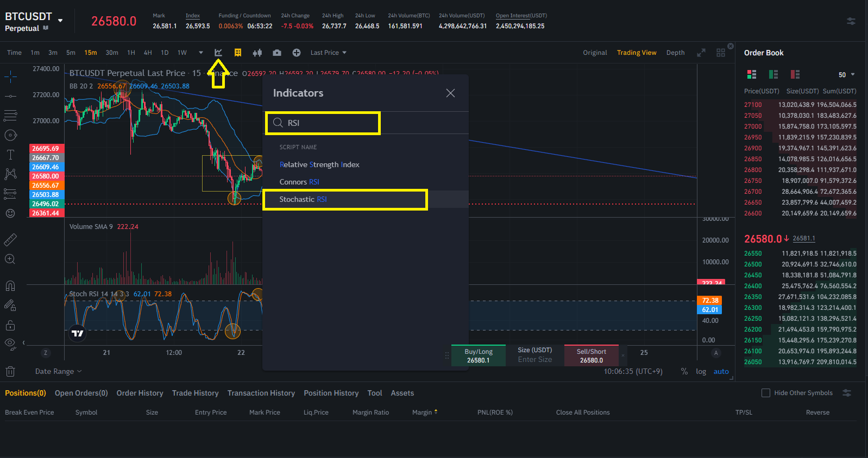
Task: Open the Transaction History tab
Action: click(x=261, y=393)
